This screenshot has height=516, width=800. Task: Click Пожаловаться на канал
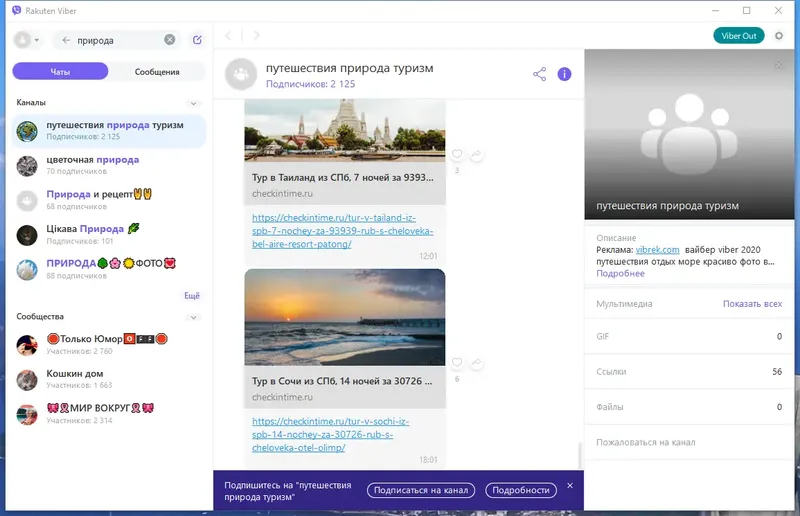pyautogui.click(x=645, y=443)
